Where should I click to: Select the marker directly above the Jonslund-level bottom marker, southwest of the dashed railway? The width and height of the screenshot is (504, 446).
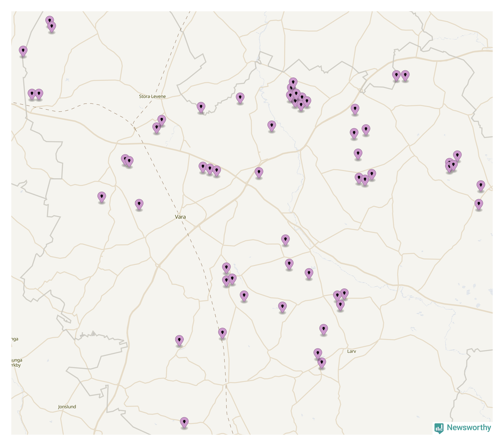(x=179, y=341)
